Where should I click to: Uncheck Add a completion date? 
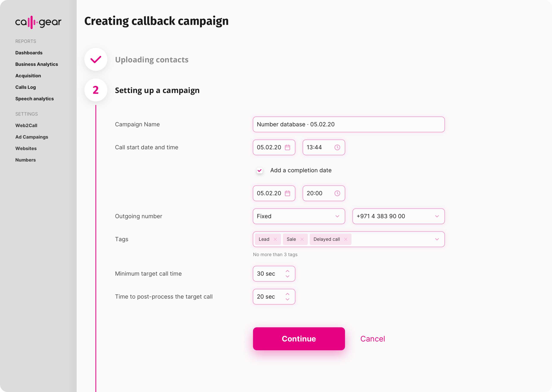[x=259, y=170]
